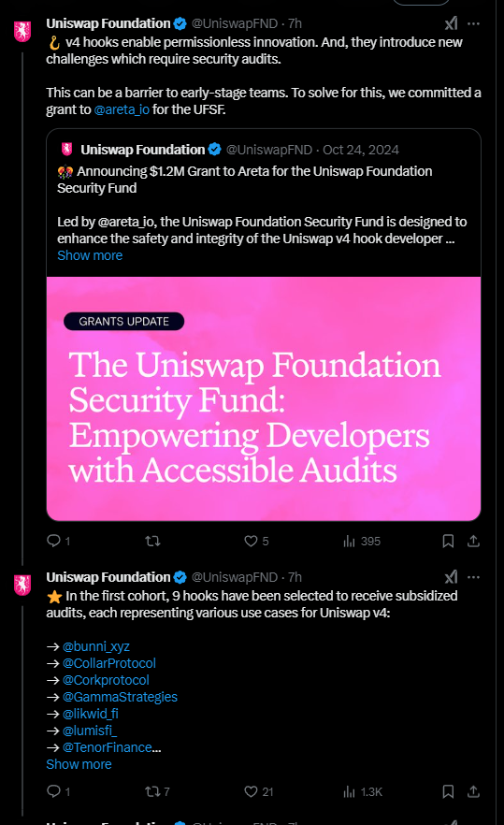Repost the v4 hooks security audit post
Image resolution: width=504 pixels, height=825 pixels.
(x=152, y=541)
